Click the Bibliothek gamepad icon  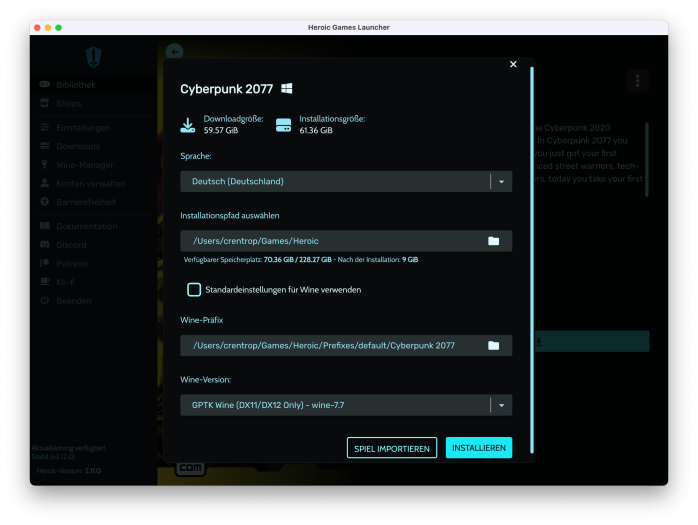coord(45,84)
